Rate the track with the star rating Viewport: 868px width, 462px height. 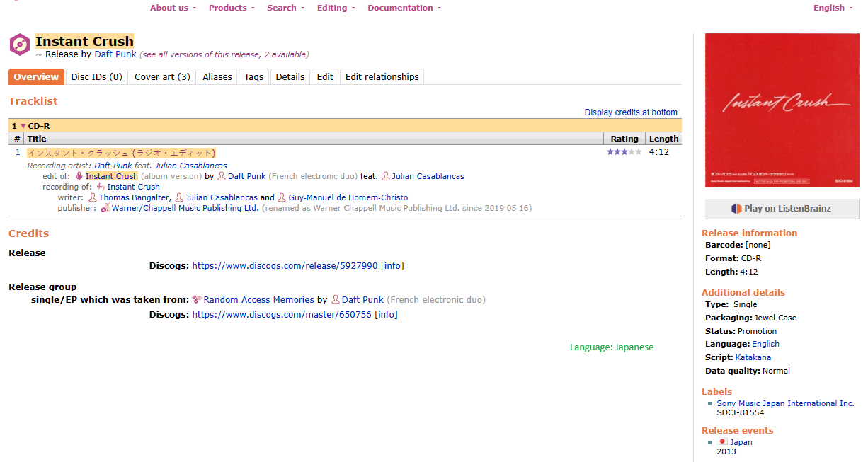624,152
